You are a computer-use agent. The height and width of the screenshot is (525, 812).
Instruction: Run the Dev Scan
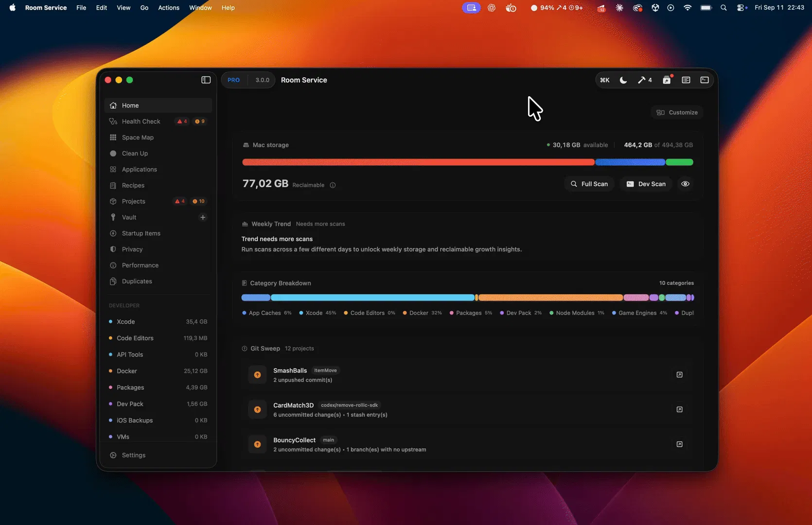click(646, 184)
